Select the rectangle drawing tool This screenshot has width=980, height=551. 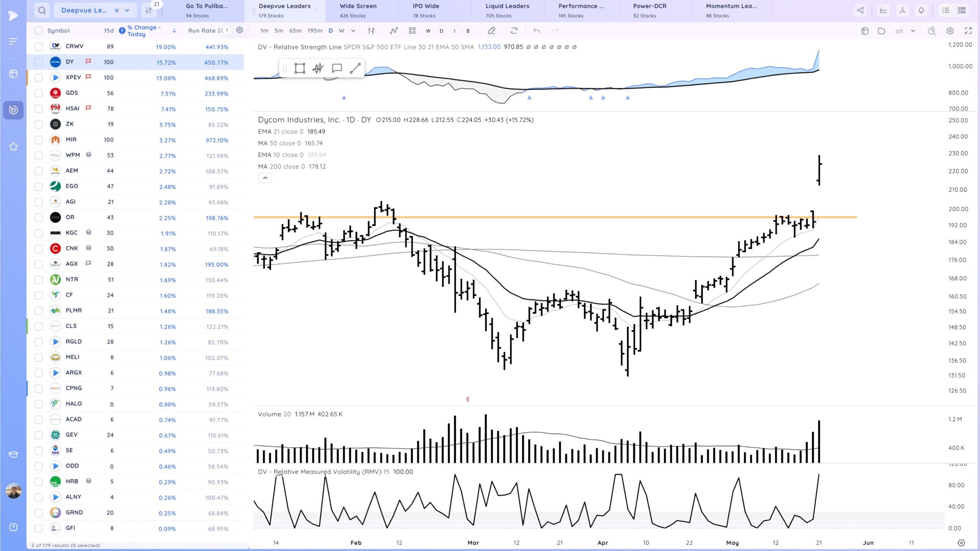coord(299,68)
